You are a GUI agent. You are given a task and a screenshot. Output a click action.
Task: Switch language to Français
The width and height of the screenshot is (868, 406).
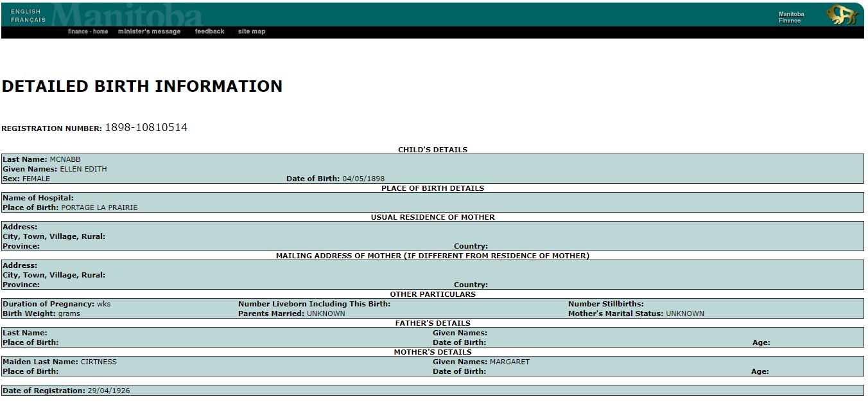click(x=28, y=20)
